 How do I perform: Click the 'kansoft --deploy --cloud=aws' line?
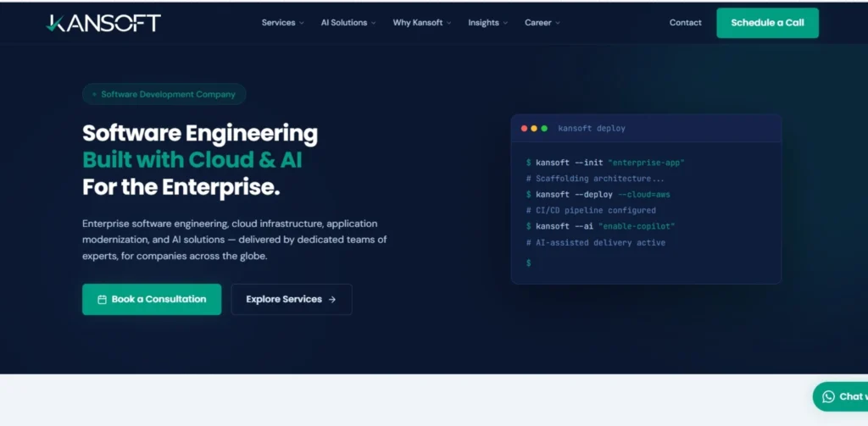(x=598, y=195)
